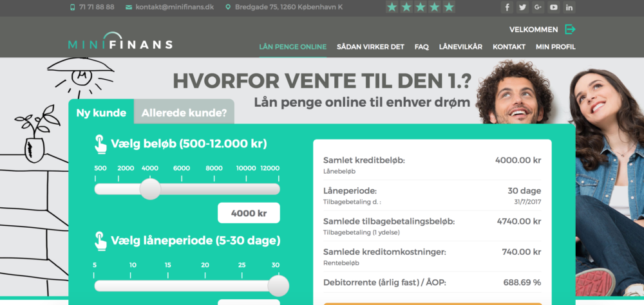Screen dimensions: 644x305
Task: Open the Lån penge online menu item
Action: (x=293, y=47)
